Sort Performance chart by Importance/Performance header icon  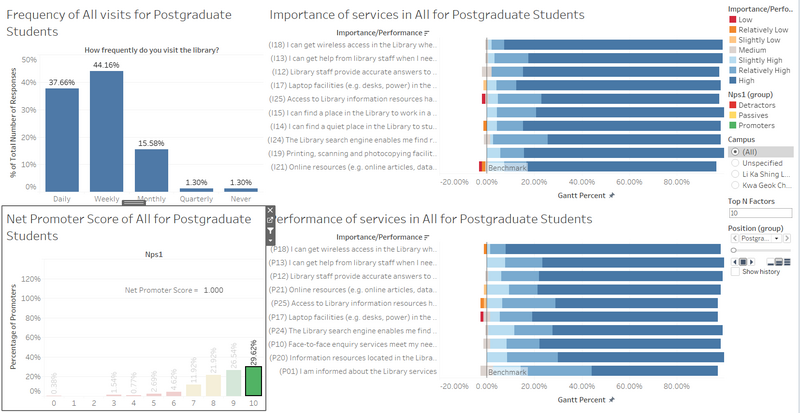pos(427,237)
